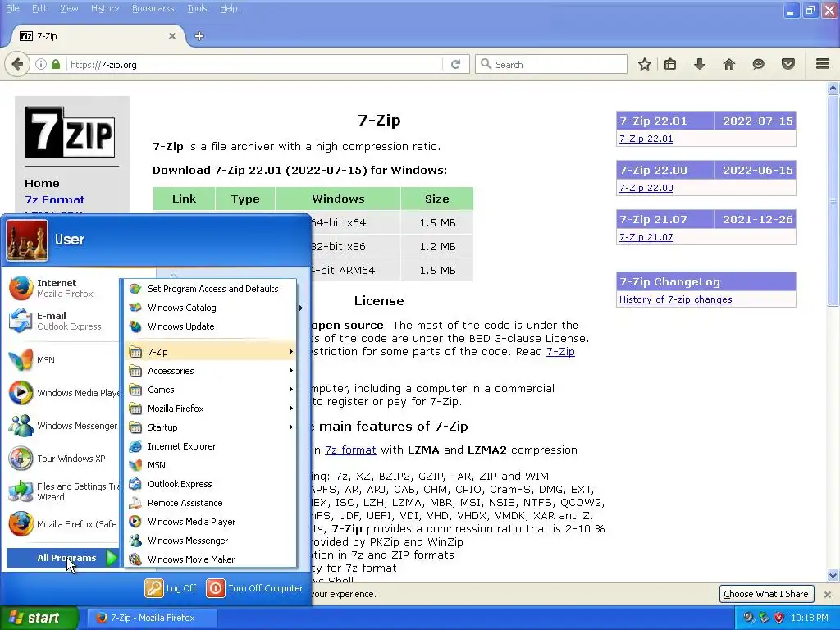Open the Downloads arrow icon
This screenshot has height=630, width=840.
click(x=699, y=64)
